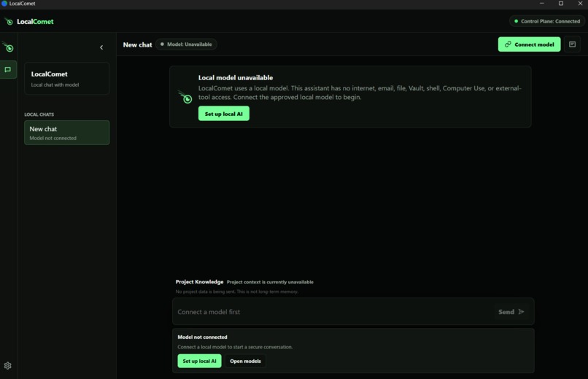The height and width of the screenshot is (379, 588).
Task: Click the Connect model button
Action: [529, 44]
